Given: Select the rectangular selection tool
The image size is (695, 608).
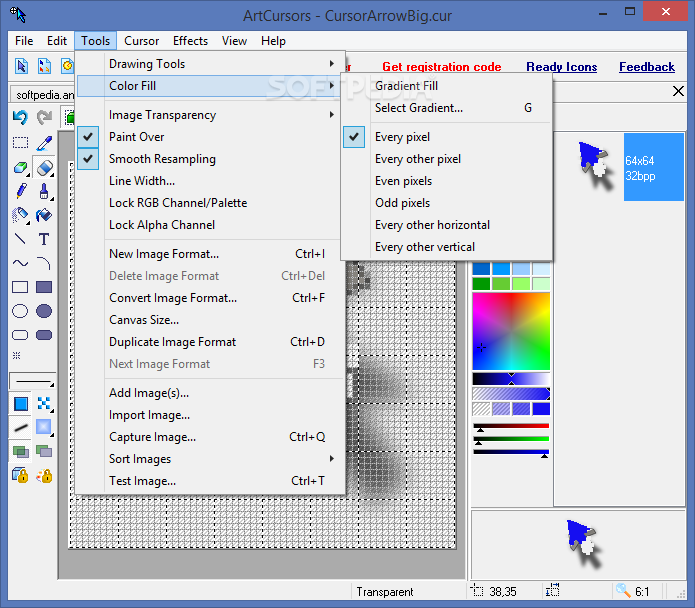Looking at the screenshot, I should 20,143.
